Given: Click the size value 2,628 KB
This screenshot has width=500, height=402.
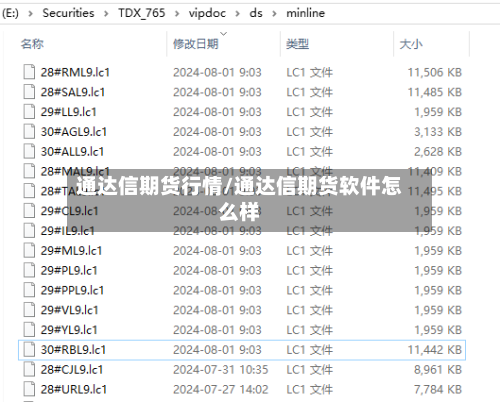Looking at the screenshot, I should tap(438, 152).
